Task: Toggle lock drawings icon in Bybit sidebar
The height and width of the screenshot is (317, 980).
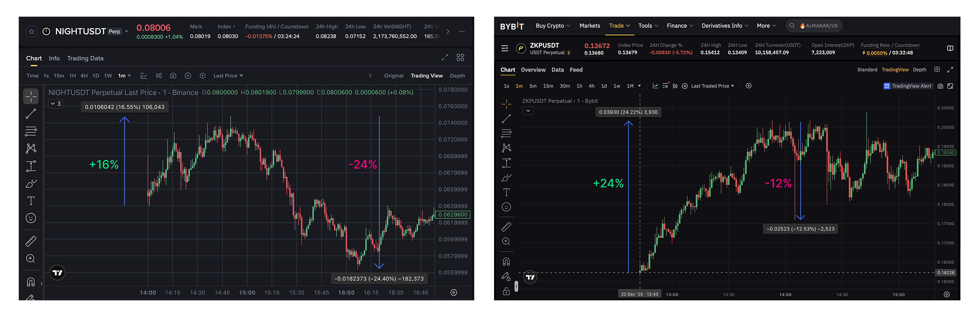Action: pos(506,291)
